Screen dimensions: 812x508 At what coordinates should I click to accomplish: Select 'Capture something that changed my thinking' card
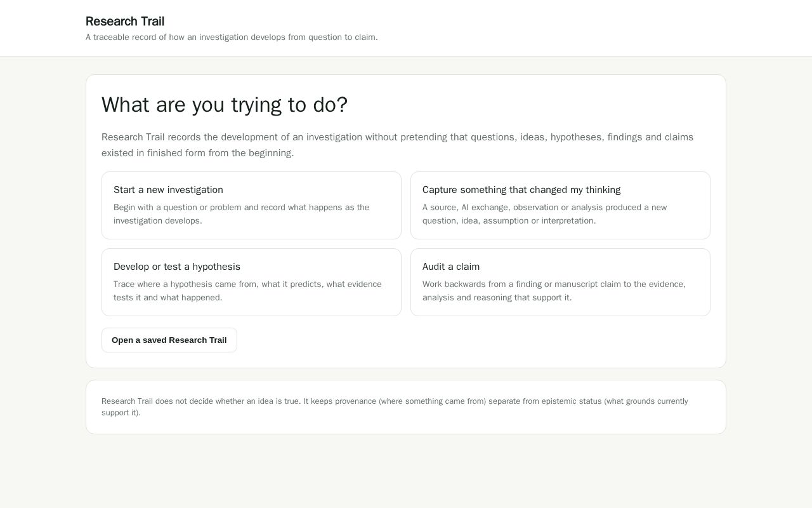pyautogui.click(x=560, y=205)
